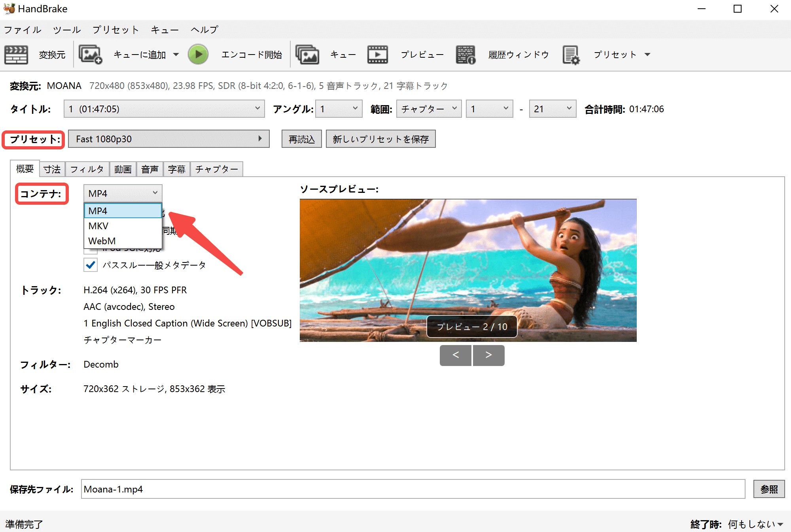The image size is (791, 532).
Task: Open the end chapter dropdown showing 21
Action: pyautogui.click(x=553, y=109)
